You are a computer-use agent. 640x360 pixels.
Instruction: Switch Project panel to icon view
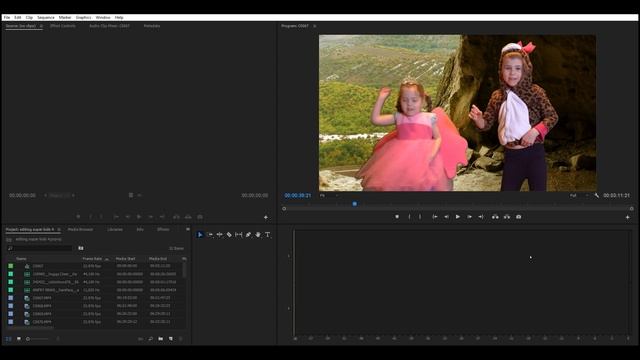click(x=19, y=339)
